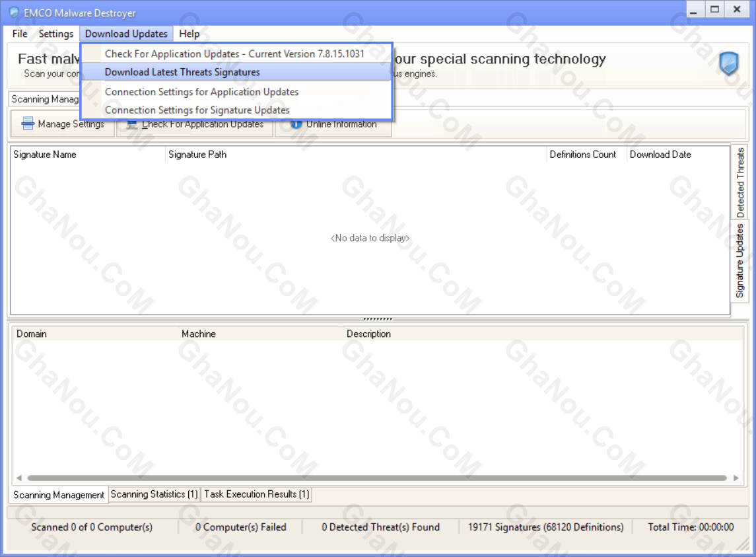Click the EMCO title bar app icon
The image size is (756, 557).
click(14, 13)
